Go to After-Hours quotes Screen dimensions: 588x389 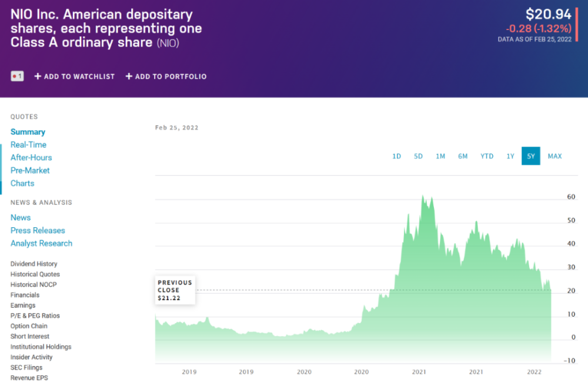point(31,158)
